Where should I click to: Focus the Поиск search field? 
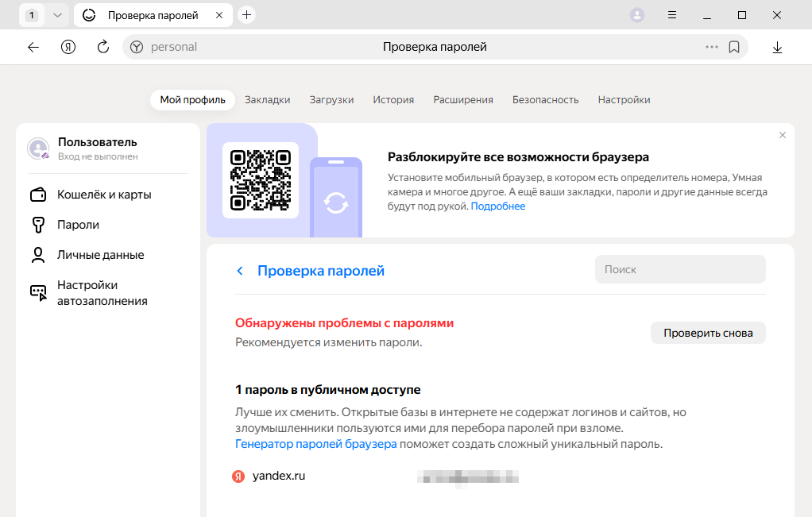(680, 269)
